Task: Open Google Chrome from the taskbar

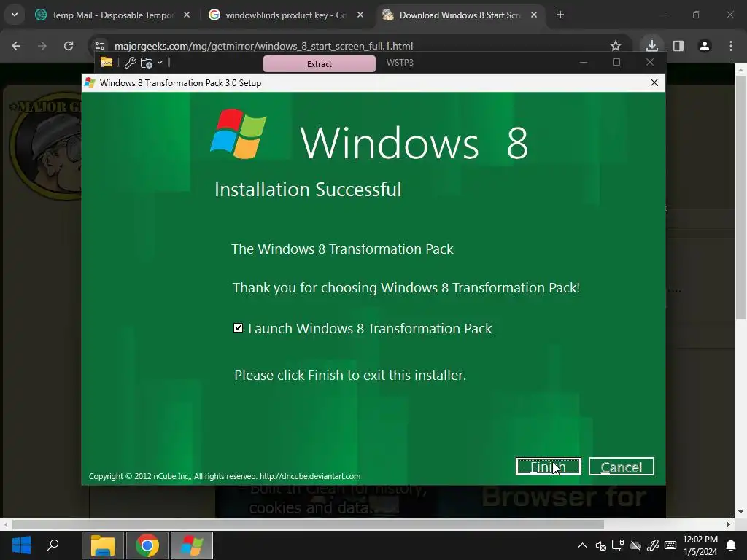Action: tap(147, 545)
